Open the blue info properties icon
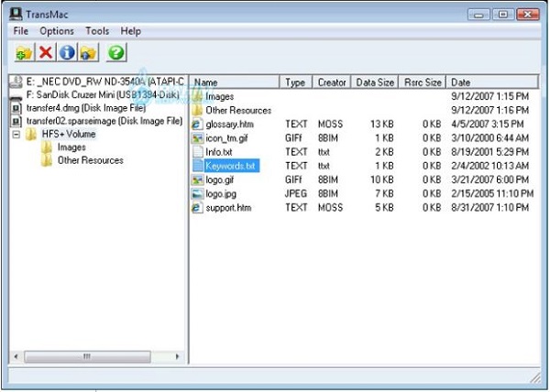Viewport: 550px width, 392px height. click(x=67, y=53)
